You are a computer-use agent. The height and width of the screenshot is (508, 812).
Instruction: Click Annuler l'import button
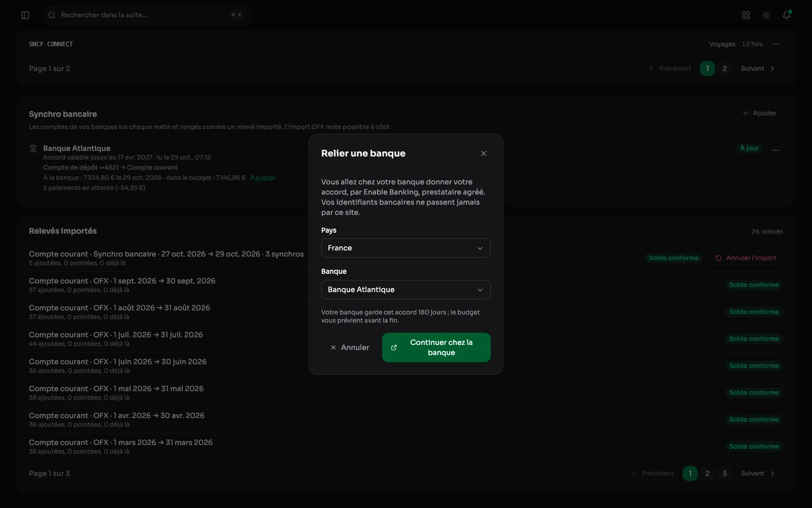pos(746,258)
